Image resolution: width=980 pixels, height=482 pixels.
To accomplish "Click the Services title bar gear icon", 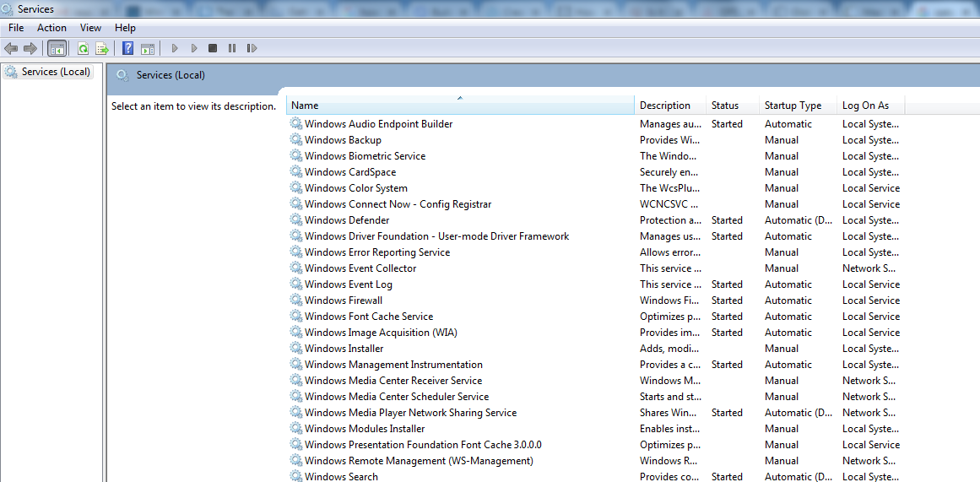I will (x=7, y=8).
